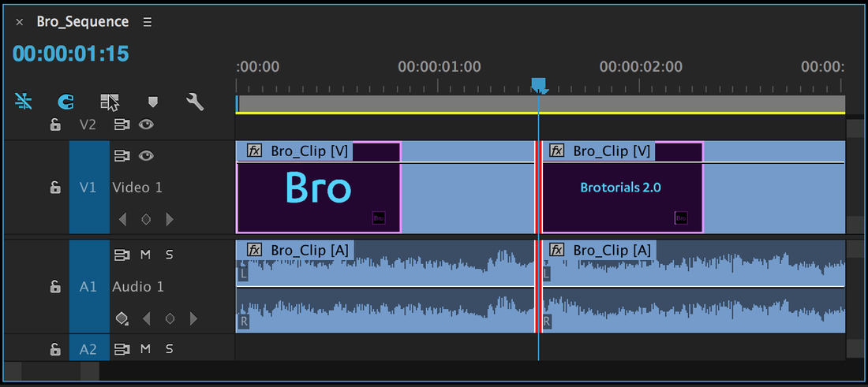The width and height of the screenshot is (868, 387).
Task: Toggle V1 track lock
Action: (x=55, y=188)
